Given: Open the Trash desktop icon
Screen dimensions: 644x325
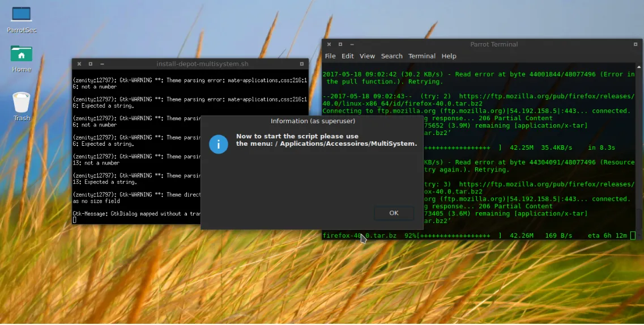Looking at the screenshot, I should pos(22,107).
